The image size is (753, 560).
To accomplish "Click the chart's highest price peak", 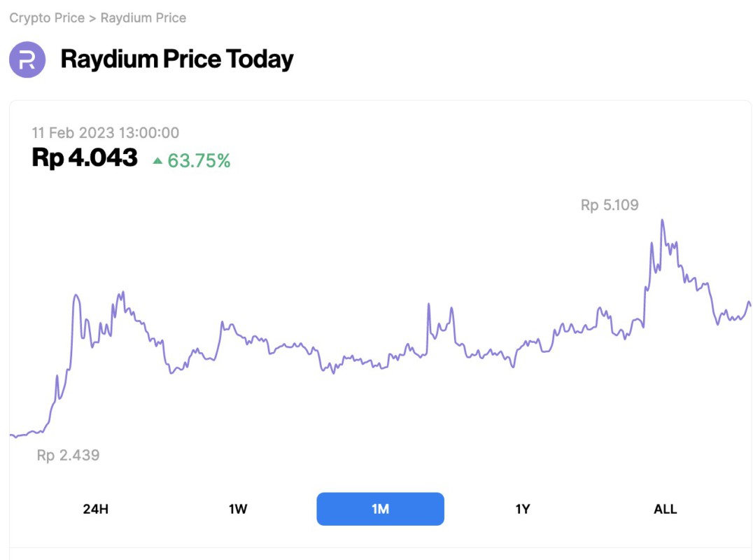I will [663, 220].
